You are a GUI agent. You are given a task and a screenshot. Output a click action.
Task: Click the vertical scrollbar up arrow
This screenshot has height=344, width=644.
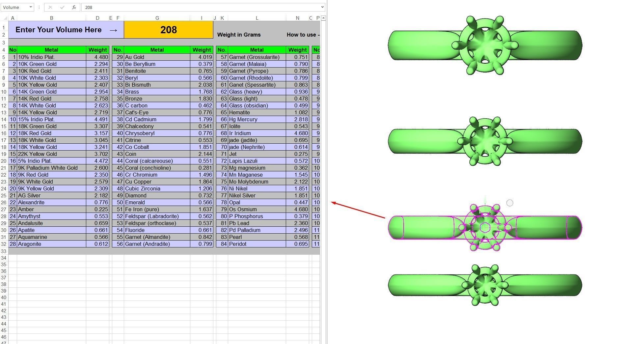(x=324, y=18)
